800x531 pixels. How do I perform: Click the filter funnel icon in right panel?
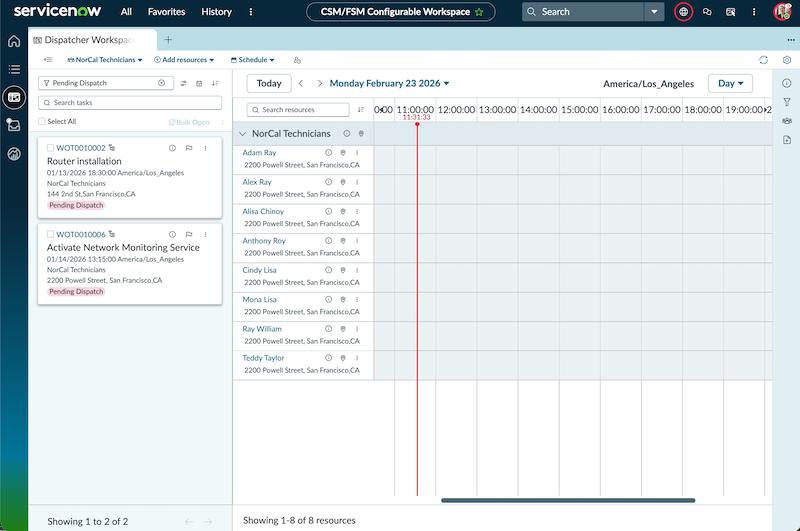[x=787, y=102]
